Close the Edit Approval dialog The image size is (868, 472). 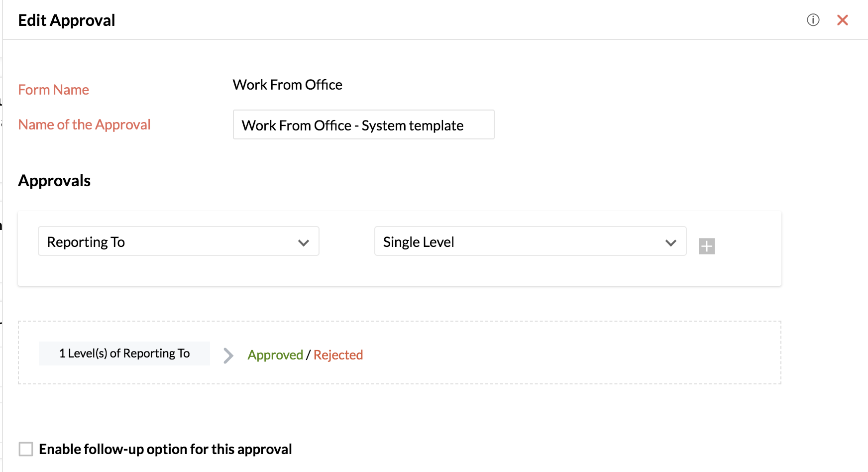[842, 20]
